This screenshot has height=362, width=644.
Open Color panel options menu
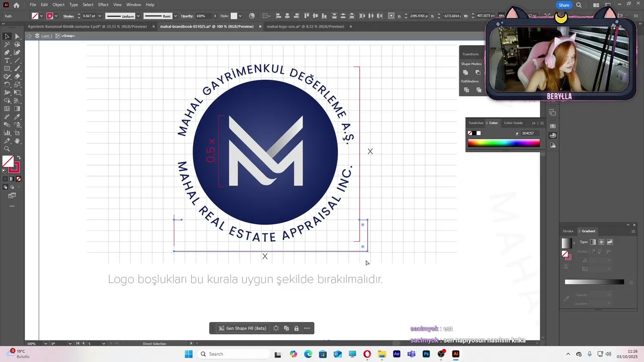click(541, 123)
